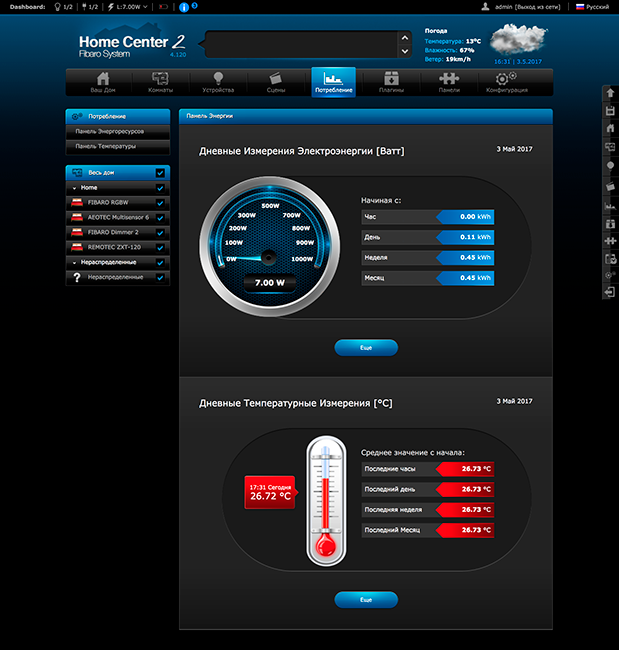This screenshot has width=619, height=650.
Task: Toggle the Home room checkbox
Action: pyautogui.click(x=160, y=188)
